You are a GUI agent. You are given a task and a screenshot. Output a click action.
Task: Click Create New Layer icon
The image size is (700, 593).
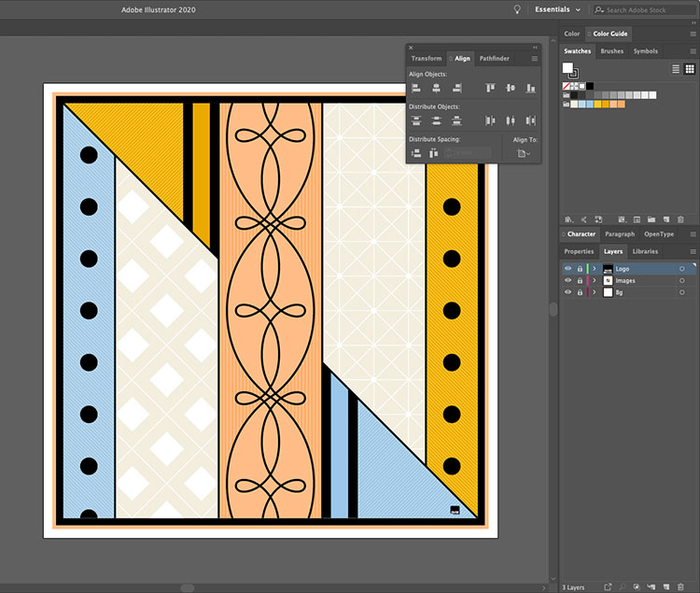666,586
